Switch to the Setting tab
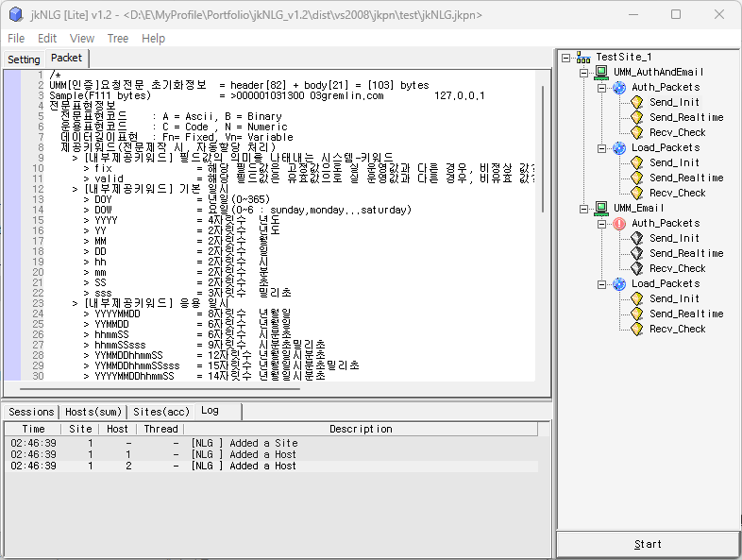Screen dimensions: 742x560 (24, 59)
